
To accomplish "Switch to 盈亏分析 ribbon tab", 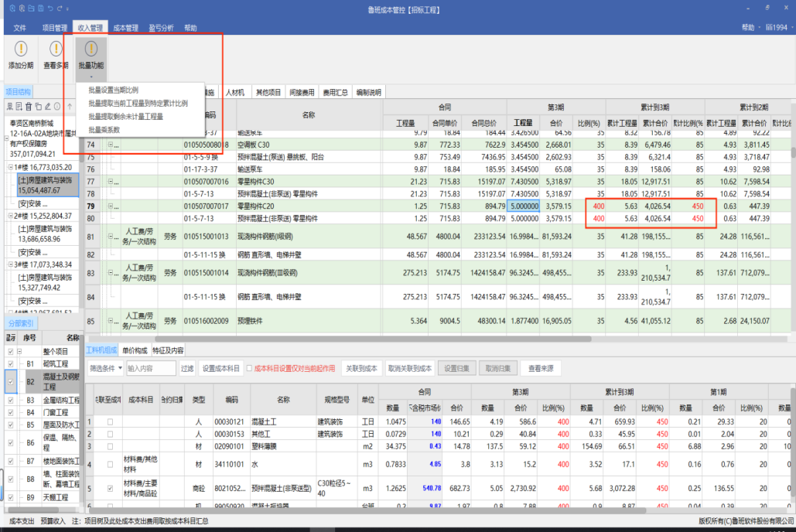I will click(161, 28).
